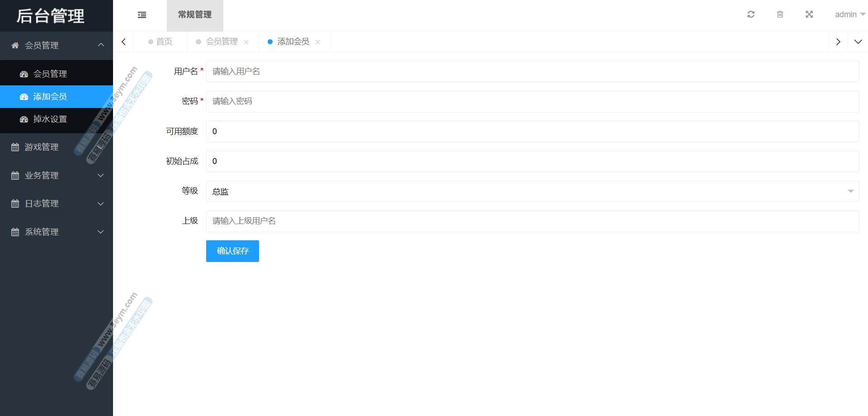
Task: Click the sidebar collapse menu icon
Action: 142,15
